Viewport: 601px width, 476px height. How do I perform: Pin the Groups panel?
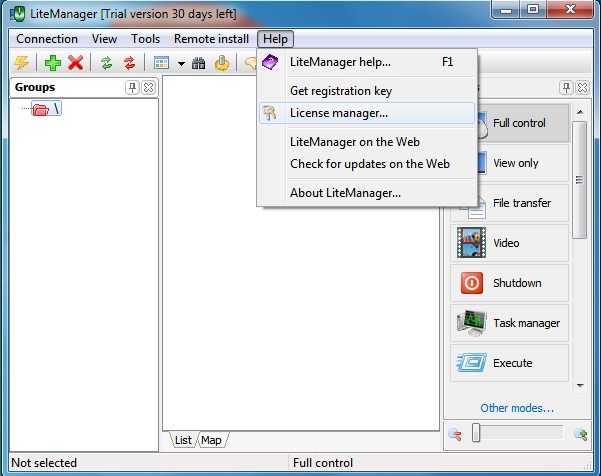point(132,88)
